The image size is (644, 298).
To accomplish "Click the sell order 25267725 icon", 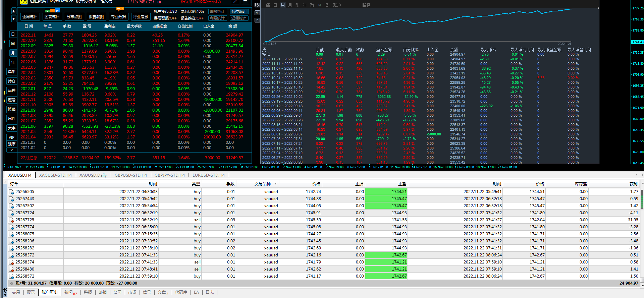I will point(11,220).
